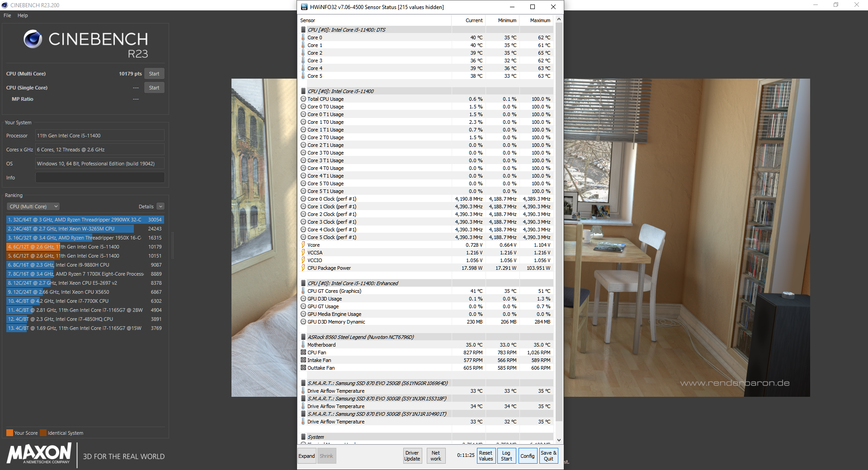The width and height of the screenshot is (868, 470).
Task: Click the Drive Airflow Temperature row under SSD 250GB
Action: [x=426, y=391]
